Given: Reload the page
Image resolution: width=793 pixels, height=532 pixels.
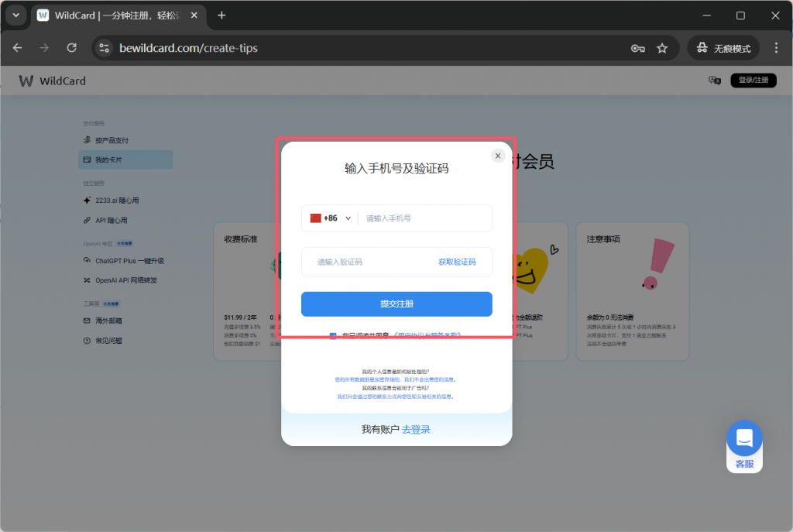Looking at the screenshot, I should pos(72,48).
